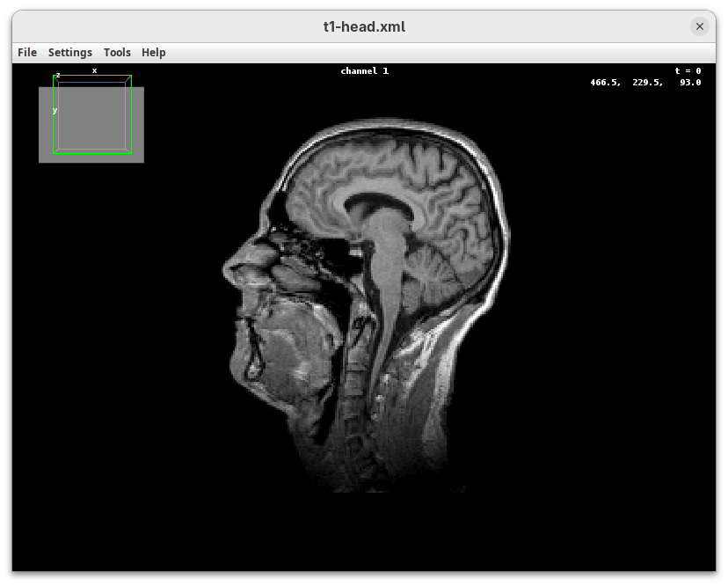Click the "channel 1" overlay label
728x586 pixels.
click(x=364, y=71)
